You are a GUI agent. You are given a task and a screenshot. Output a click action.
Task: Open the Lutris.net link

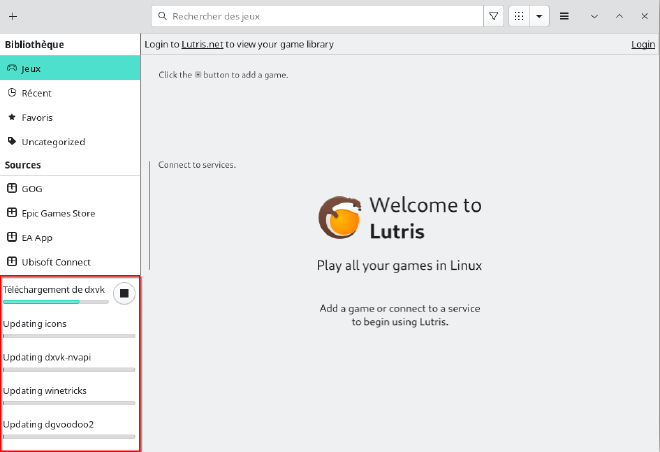[203, 44]
